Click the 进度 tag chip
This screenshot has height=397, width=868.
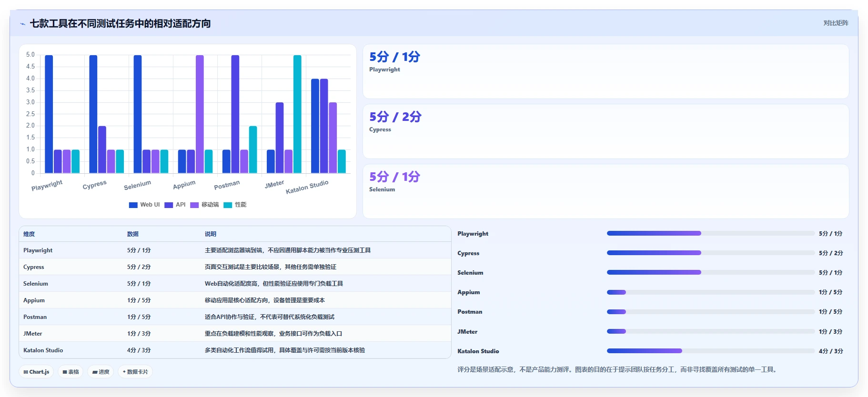point(101,372)
